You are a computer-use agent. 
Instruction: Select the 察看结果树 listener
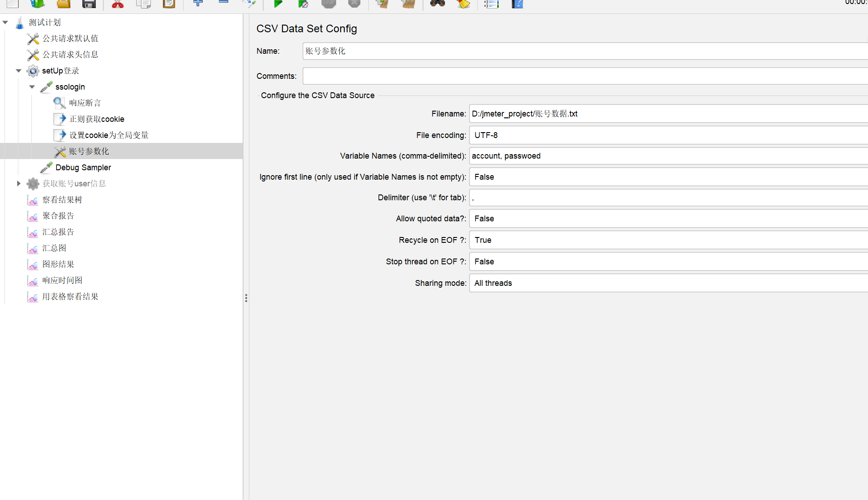point(62,200)
